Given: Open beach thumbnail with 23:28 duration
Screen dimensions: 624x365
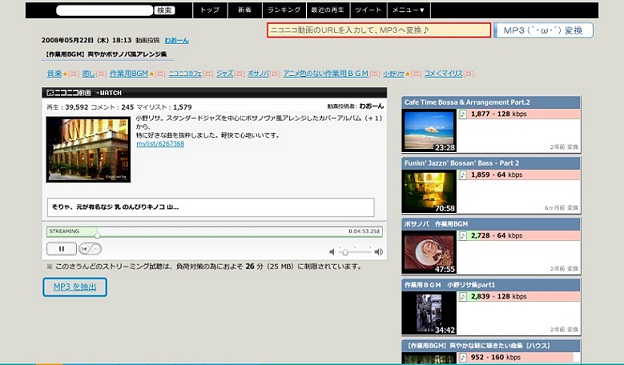Looking at the screenshot, I should (429, 131).
